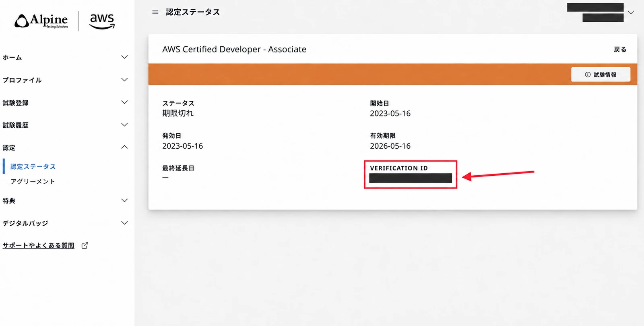Open the デジタルバッジ sidebar menu

(25, 223)
